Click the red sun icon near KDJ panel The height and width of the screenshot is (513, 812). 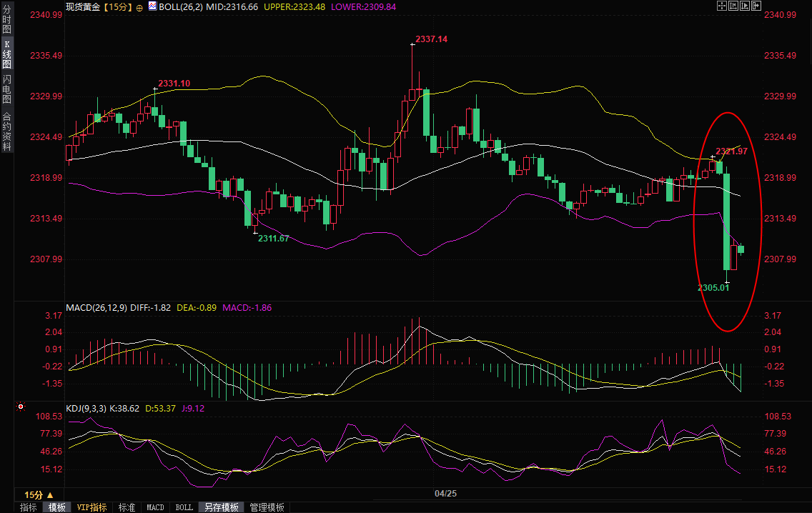coord(21,407)
